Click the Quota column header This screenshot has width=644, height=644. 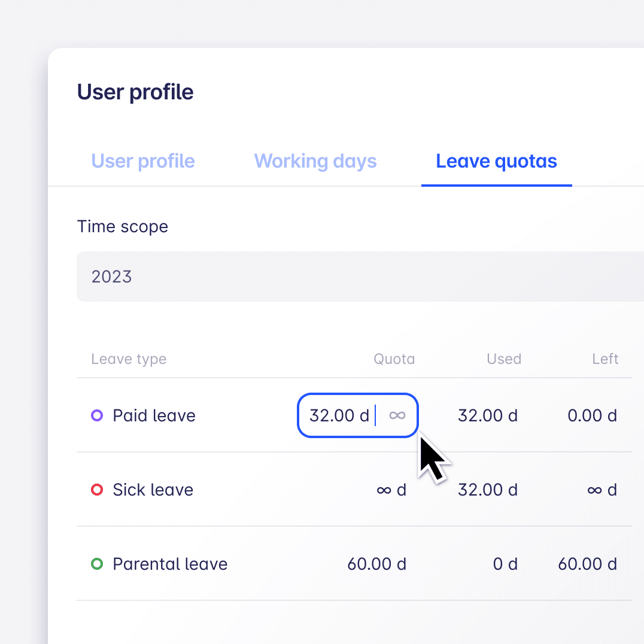394,359
